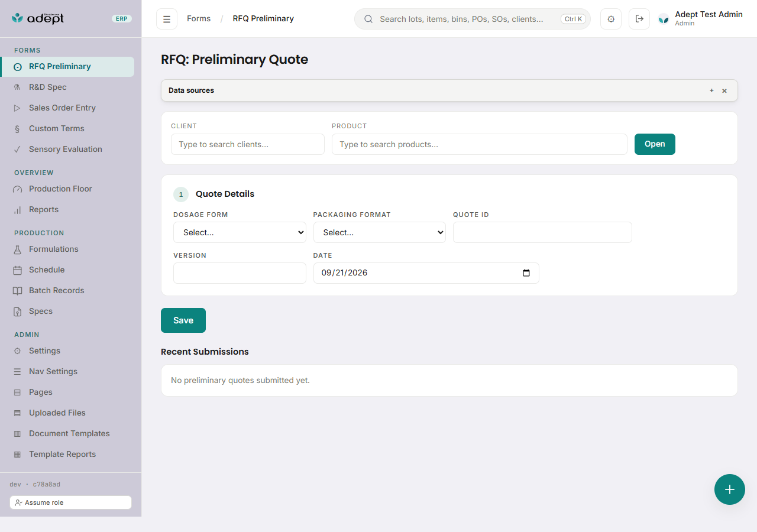Viewport: 757px width, 532px height.
Task: Open the Packaging Format dropdown
Action: pyautogui.click(x=380, y=232)
